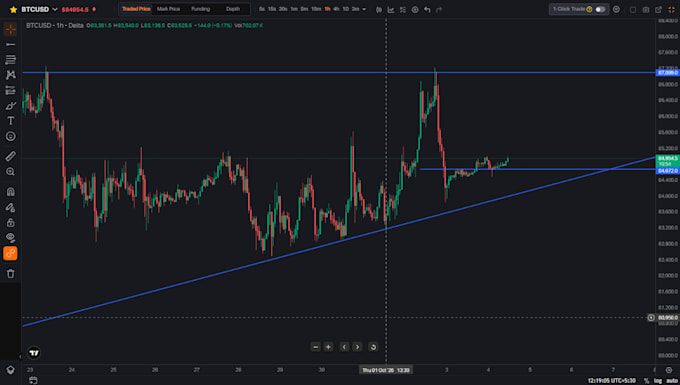Click the plus button at crosshair price label
Viewport: 680px width, 385px height.
point(651,318)
